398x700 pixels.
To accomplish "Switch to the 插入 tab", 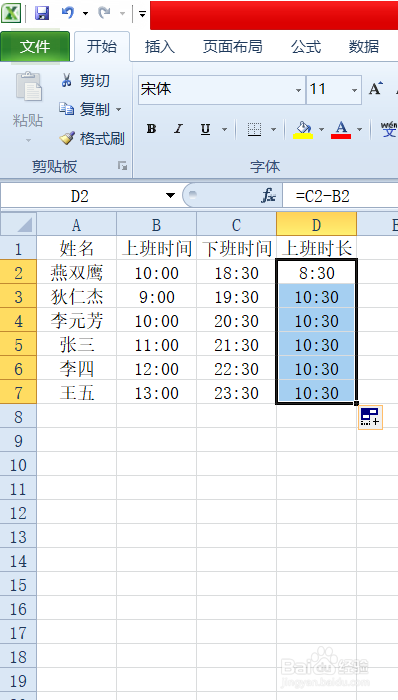I will pyautogui.click(x=159, y=46).
